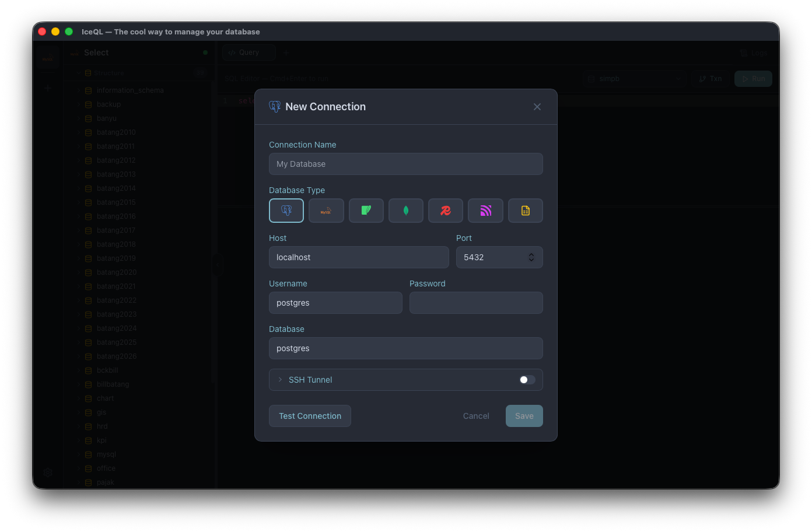Add a connection with sidebar plus icon

click(48, 88)
